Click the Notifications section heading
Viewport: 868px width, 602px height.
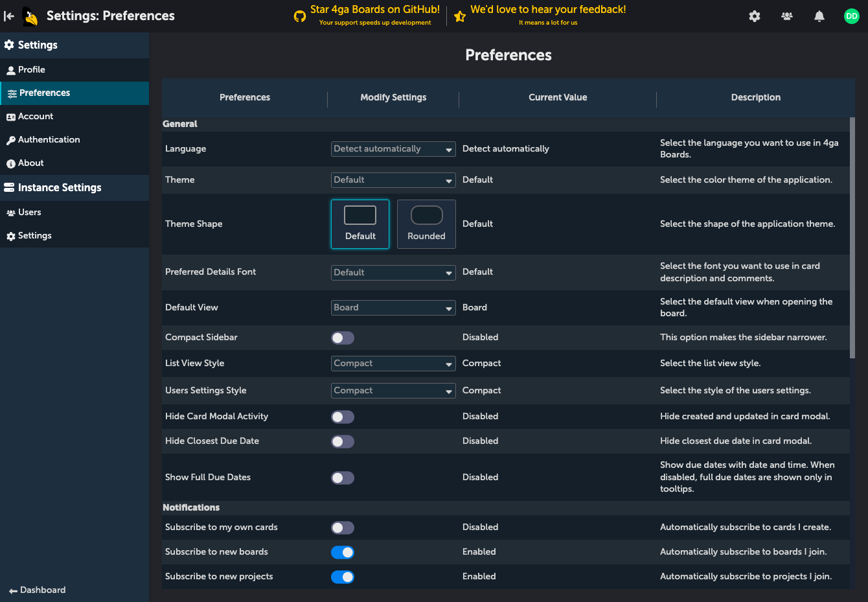191,508
